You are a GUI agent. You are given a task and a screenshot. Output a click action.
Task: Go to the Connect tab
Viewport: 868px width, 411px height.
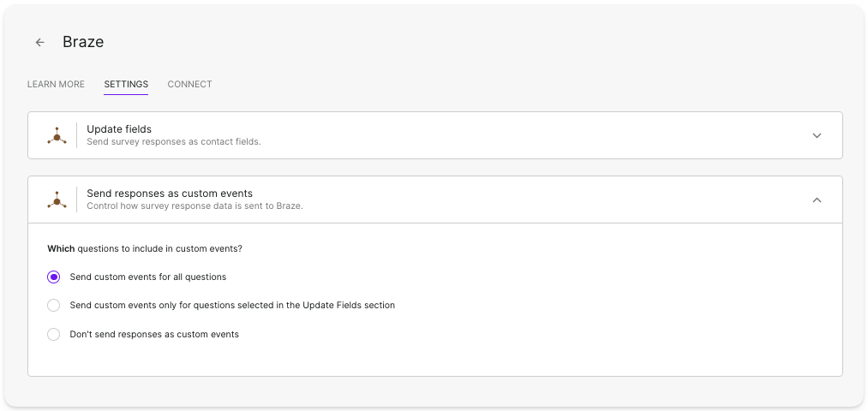click(x=189, y=84)
